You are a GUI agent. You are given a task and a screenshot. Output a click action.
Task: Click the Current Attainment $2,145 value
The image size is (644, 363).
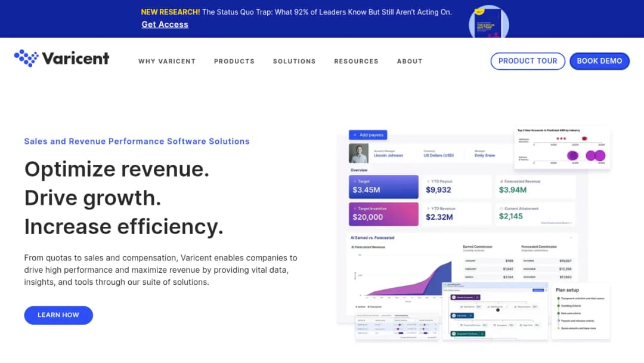tap(511, 216)
